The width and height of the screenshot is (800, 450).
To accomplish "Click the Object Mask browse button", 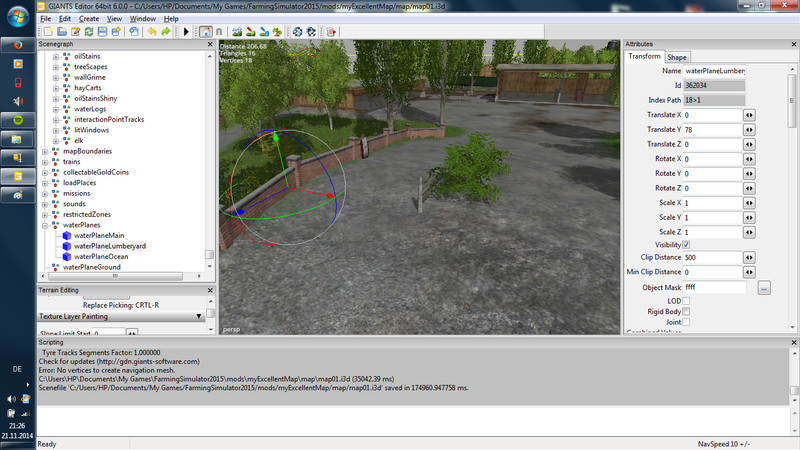I will click(x=764, y=288).
